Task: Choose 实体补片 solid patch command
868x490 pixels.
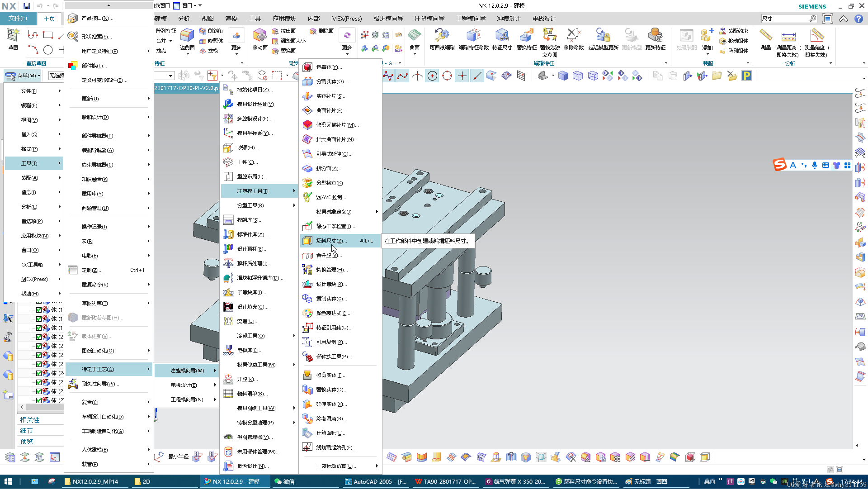Action: (340, 96)
